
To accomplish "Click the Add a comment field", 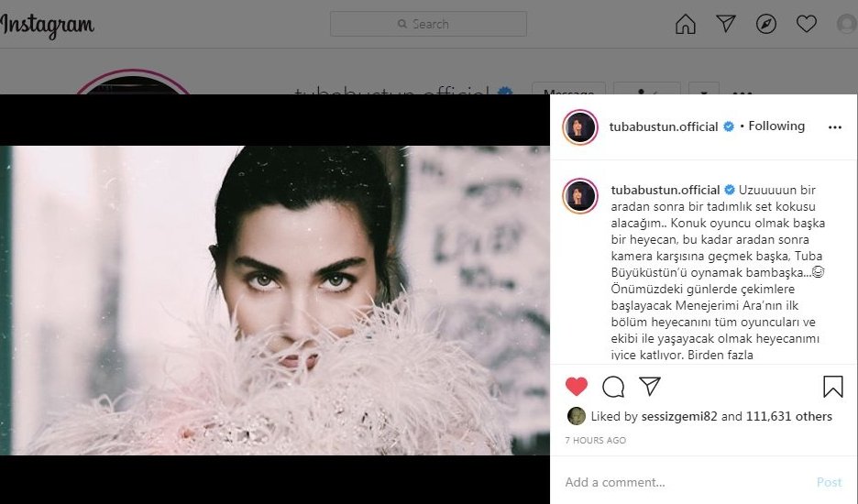I will click(x=678, y=482).
